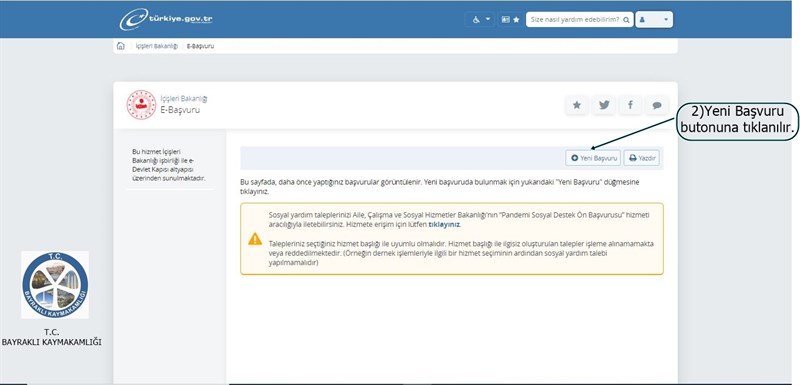This screenshot has width=800, height=385.
Task: Click the 'BAYRAKLI KAYMAKAMLIĞI' caption text
Action: [x=52, y=342]
